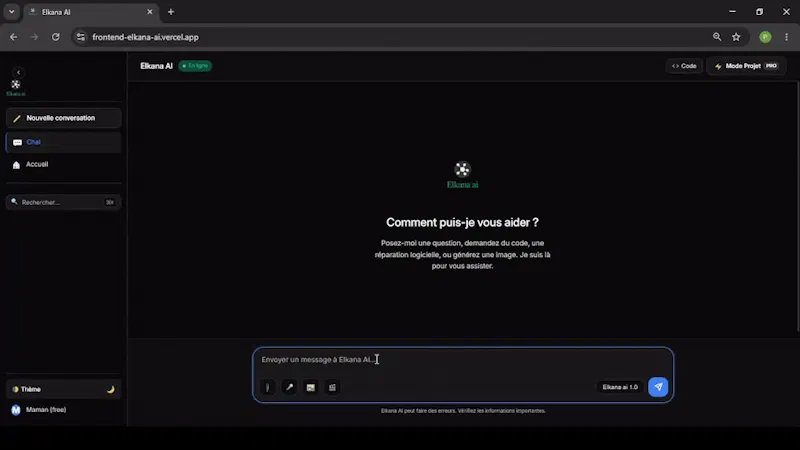Click the En ligne status badge
The image size is (800, 450).
point(195,66)
